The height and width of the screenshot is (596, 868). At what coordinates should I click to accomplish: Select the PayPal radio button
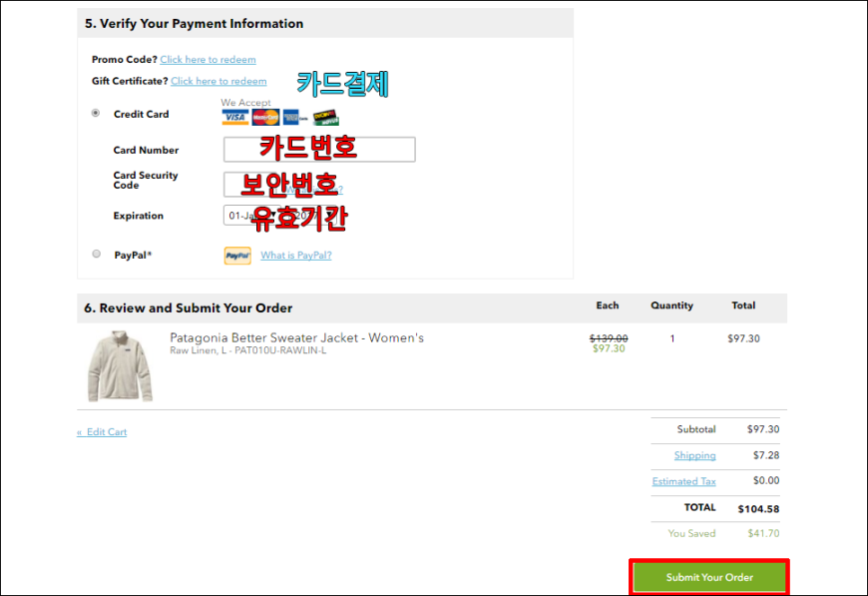pyautogui.click(x=97, y=254)
